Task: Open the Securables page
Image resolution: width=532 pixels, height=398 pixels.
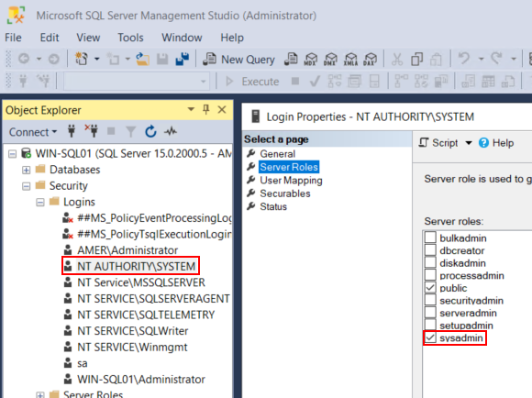Action: coord(285,193)
